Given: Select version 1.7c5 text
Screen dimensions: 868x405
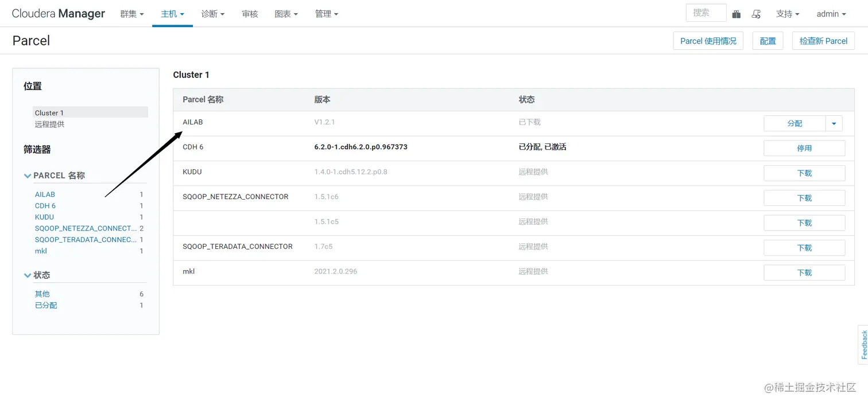Looking at the screenshot, I should (323, 246).
